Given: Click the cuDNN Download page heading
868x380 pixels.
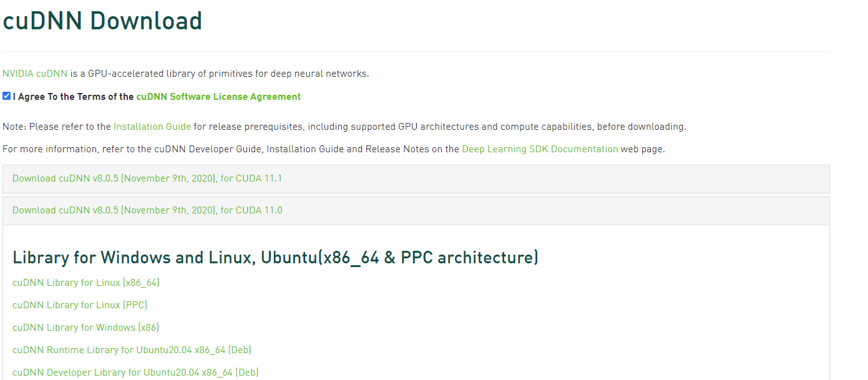Looking at the screenshot, I should pyautogui.click(x=102, y=21).
